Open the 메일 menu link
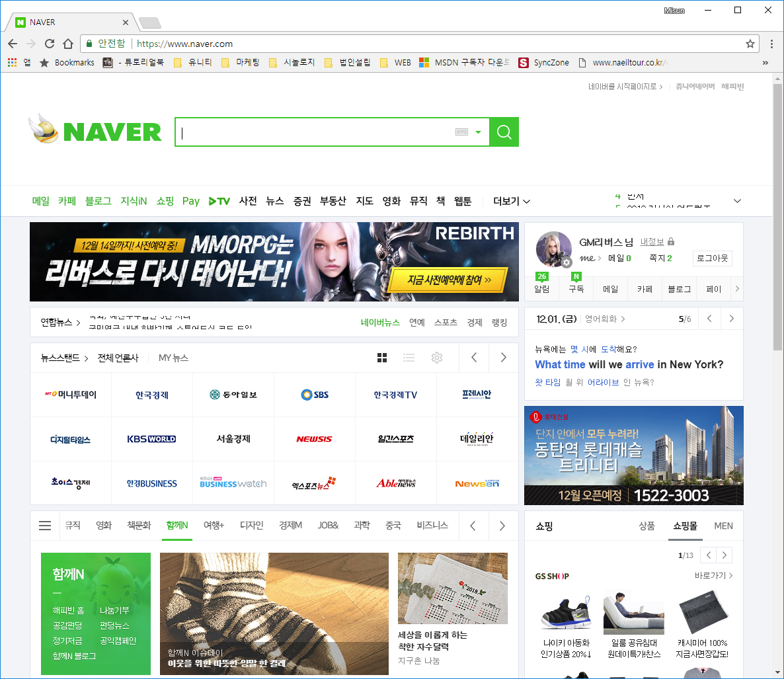 [40, 201]
